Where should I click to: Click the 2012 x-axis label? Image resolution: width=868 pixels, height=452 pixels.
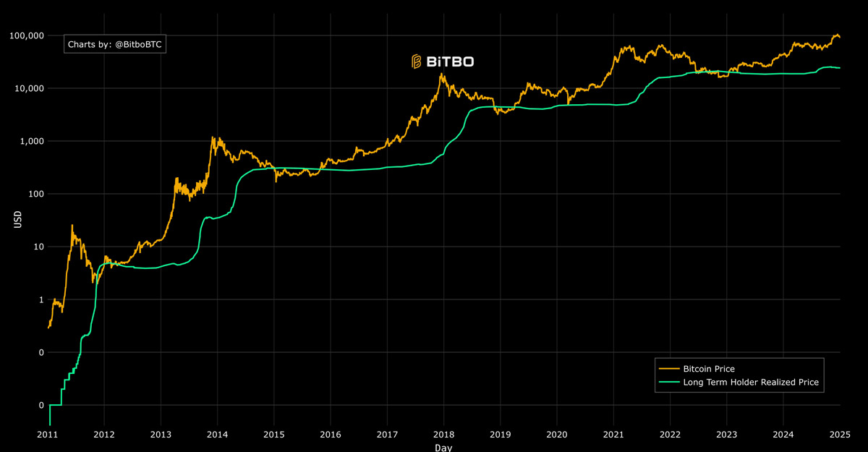(104, 435)
